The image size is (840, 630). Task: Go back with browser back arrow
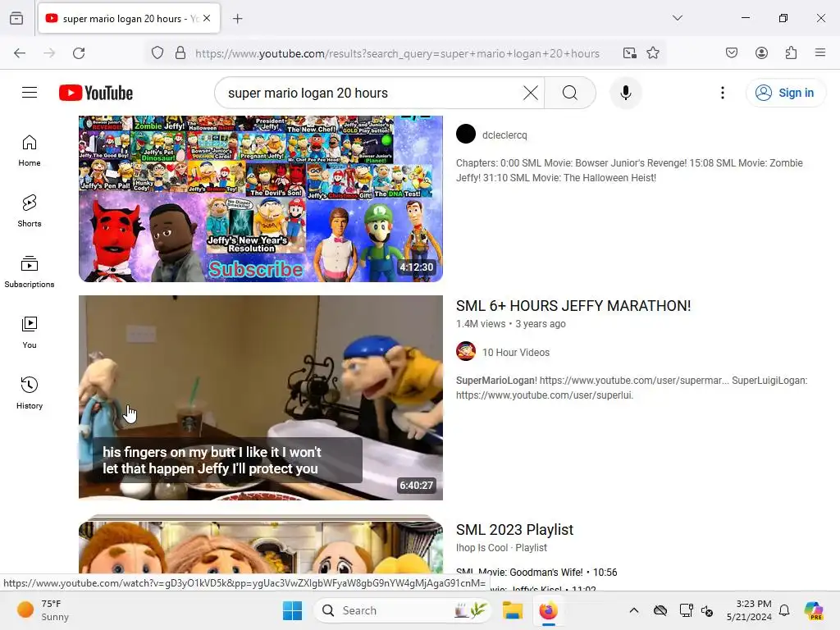coord(20,53)
